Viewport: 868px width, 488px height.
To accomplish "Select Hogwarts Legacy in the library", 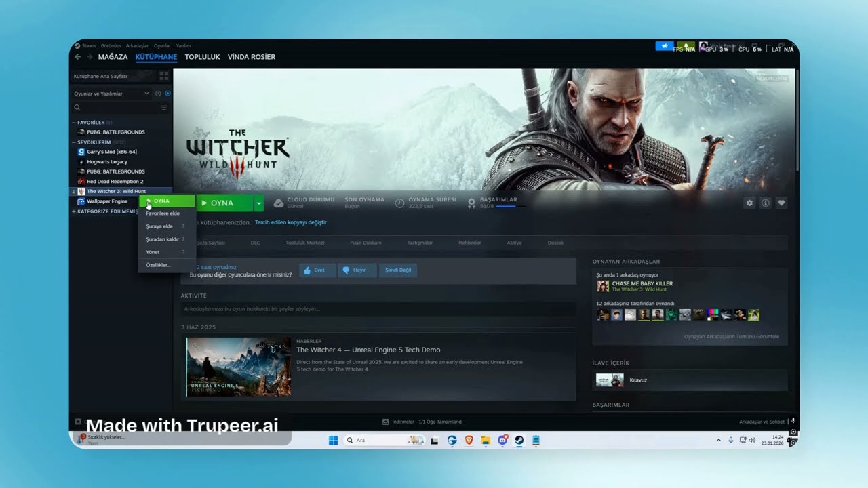I will click(x=107, y=162).
